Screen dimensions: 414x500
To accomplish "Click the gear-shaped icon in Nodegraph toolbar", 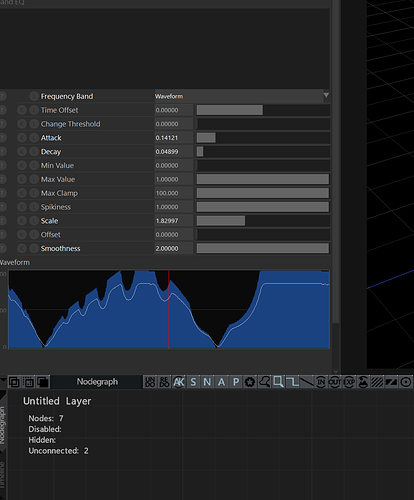I will pos(250,382).
